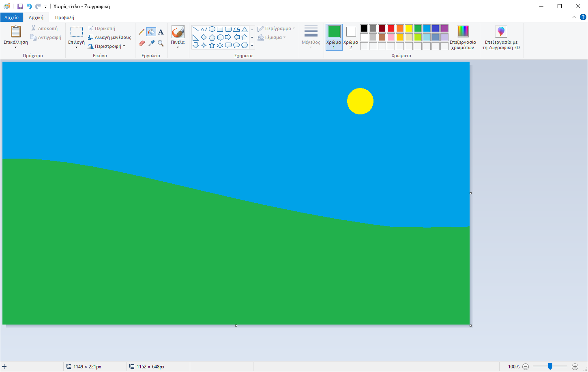This screenshot has height=372, width=588.
Task: Select Χρώμα 2 as the active color
Action: tap(351, 37)
